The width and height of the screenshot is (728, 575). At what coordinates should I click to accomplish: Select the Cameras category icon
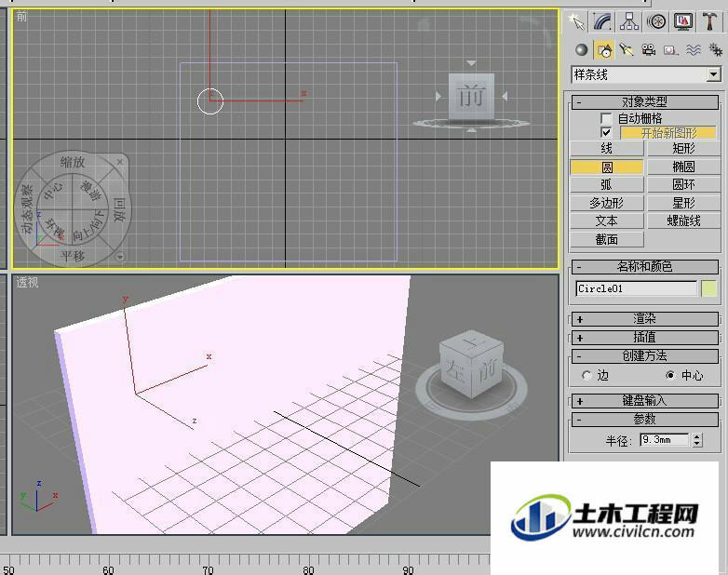coord(649,49)
